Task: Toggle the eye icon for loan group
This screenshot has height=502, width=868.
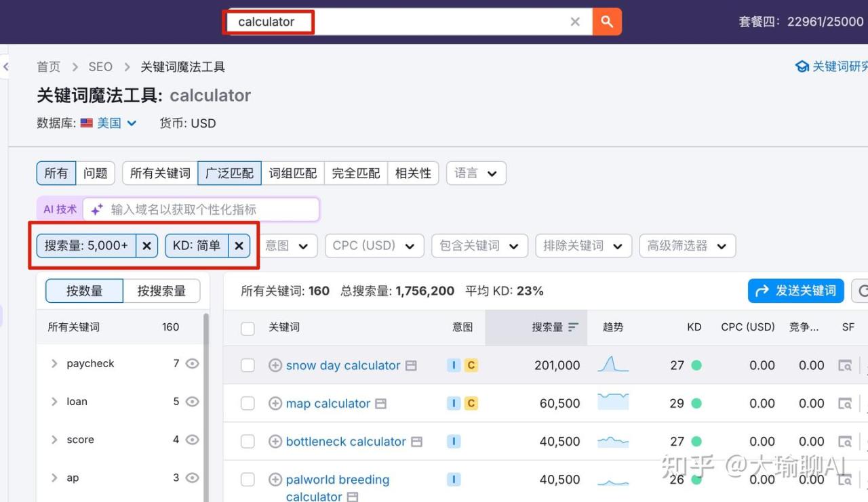Action: 193,402
